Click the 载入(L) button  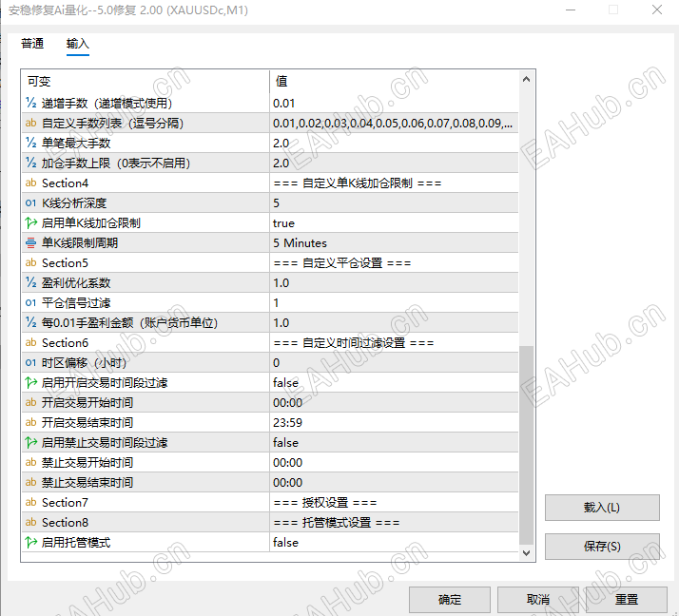click(602, 508)
